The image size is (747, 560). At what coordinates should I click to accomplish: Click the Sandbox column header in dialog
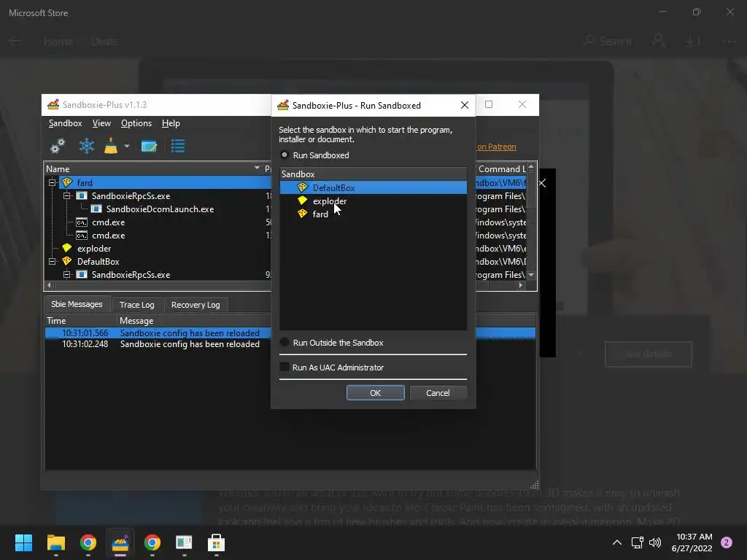(x=373, y=174)
